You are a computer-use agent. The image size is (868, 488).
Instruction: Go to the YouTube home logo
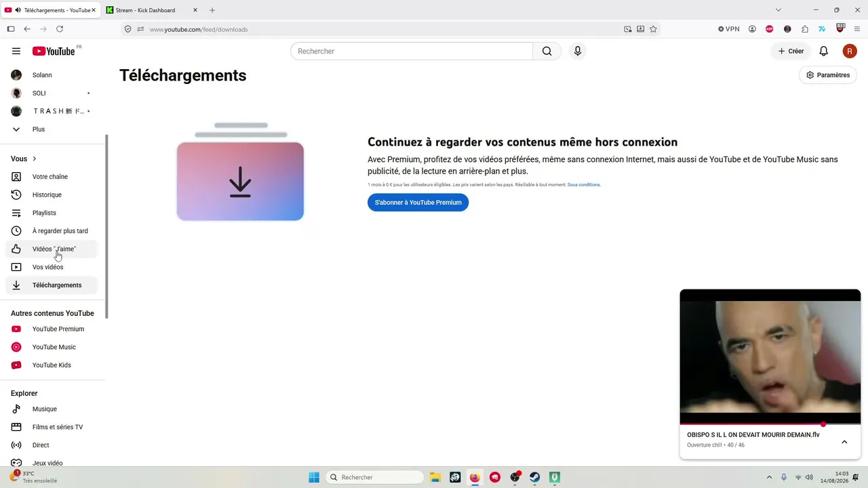(x=54, y=51)
